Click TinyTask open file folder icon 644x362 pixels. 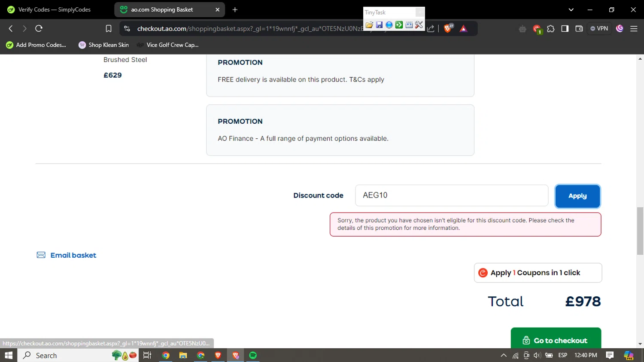369,25
